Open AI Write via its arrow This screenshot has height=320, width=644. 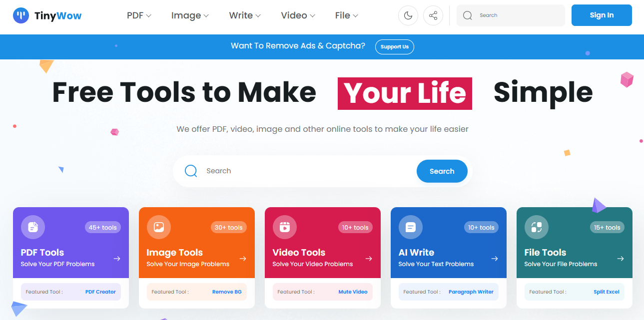[495, 259]
